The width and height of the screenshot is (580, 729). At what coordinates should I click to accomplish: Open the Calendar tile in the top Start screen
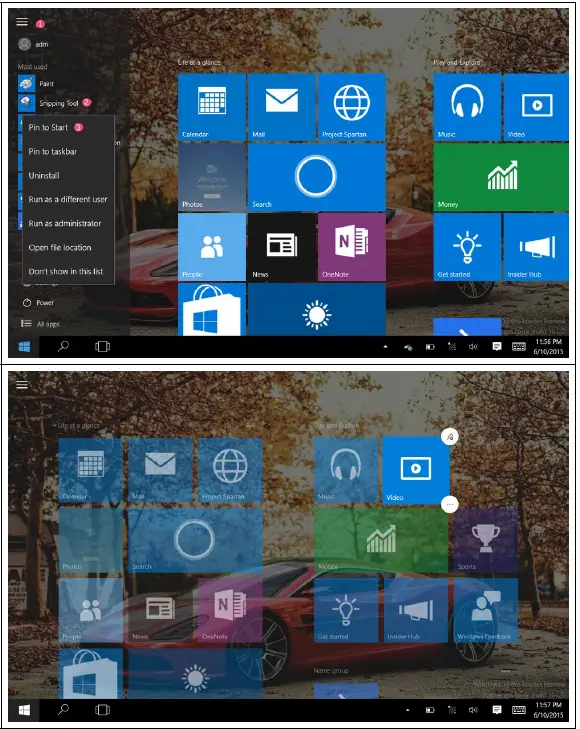(212, 107)
